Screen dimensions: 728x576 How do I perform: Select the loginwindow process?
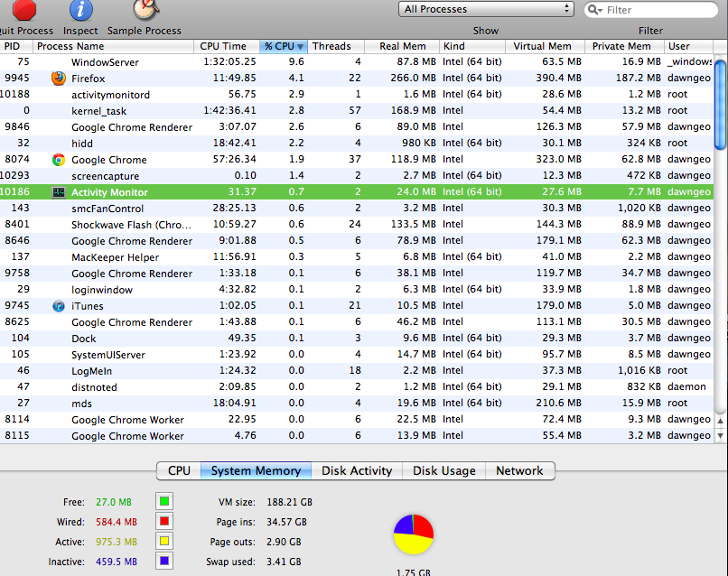pos(357,289)
